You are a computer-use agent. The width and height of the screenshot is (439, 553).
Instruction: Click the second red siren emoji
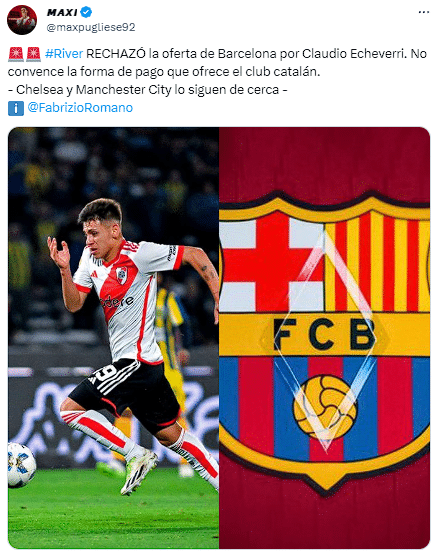click(33, 54)
